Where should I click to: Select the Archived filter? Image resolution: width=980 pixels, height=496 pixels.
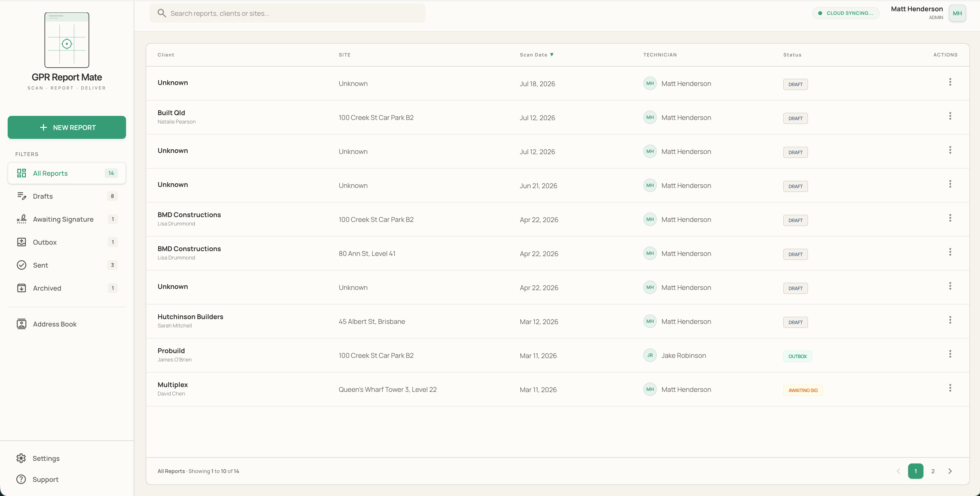(67, 288)
